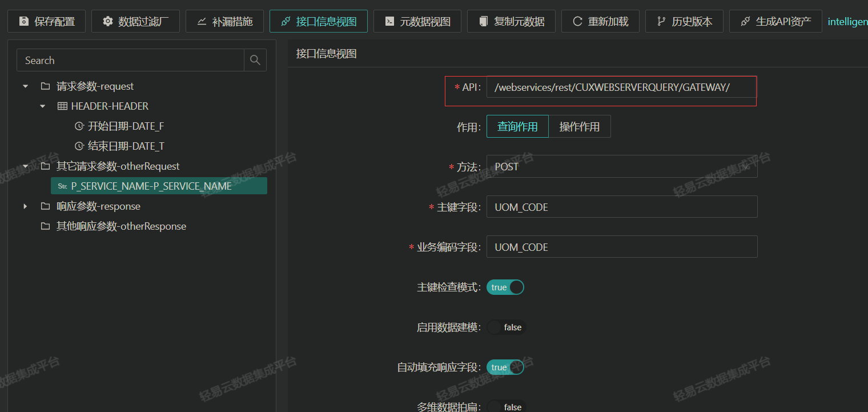This screenshot has width=868, height=412.
Task: Click folder icon of 响应参数-response
Action: (x=45, y=206)
